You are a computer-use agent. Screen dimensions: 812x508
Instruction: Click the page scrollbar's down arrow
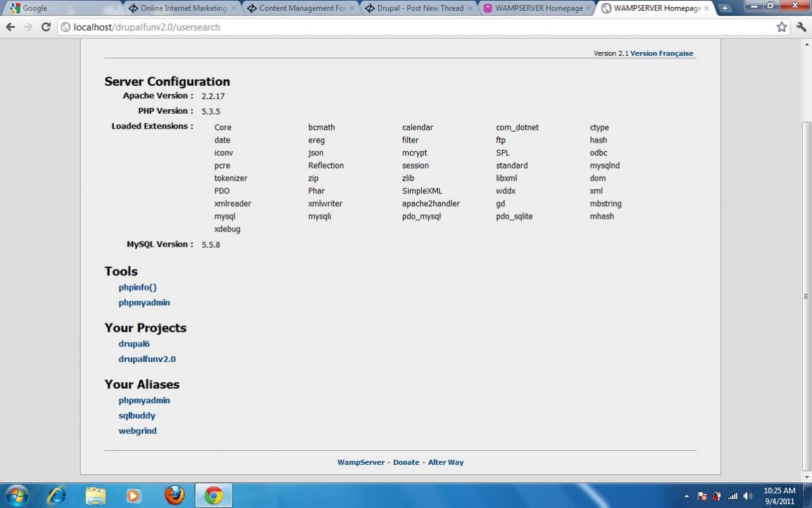(806, 477)
